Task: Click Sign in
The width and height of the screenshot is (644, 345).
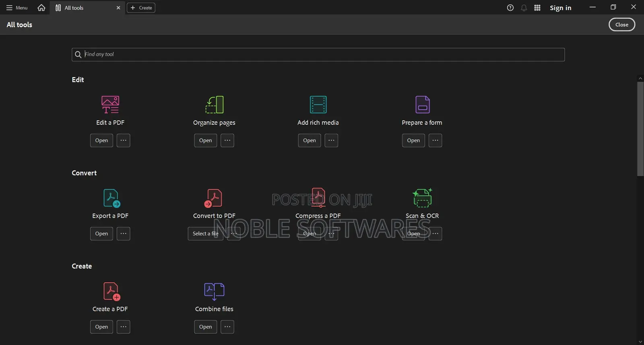Action: coord(560,8)
